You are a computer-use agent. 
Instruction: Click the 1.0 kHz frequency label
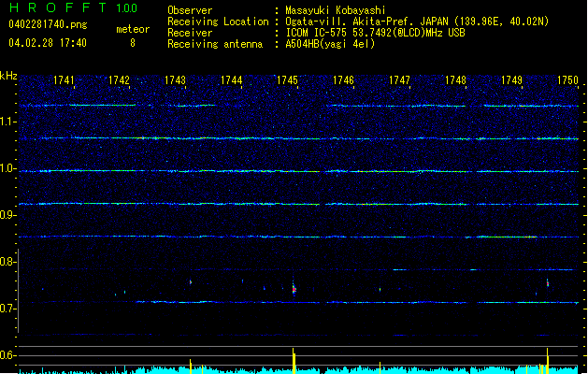click(7, 168)
